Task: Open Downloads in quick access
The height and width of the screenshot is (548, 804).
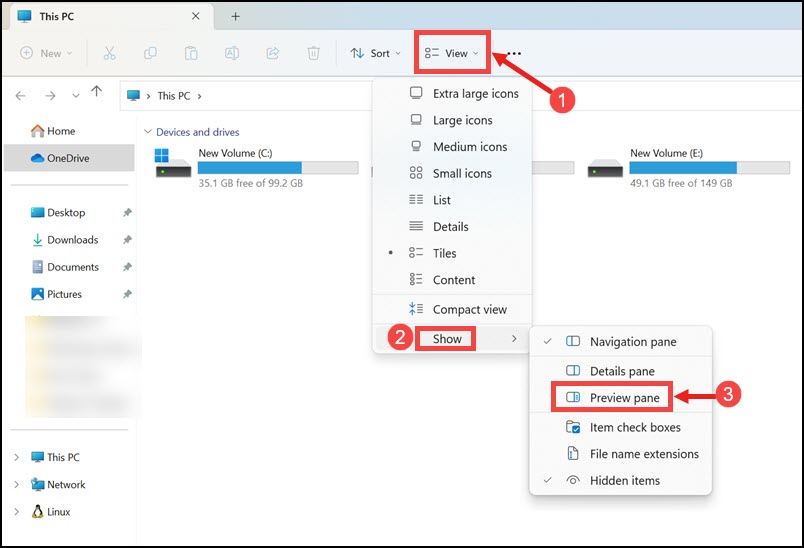Action: 72,240
